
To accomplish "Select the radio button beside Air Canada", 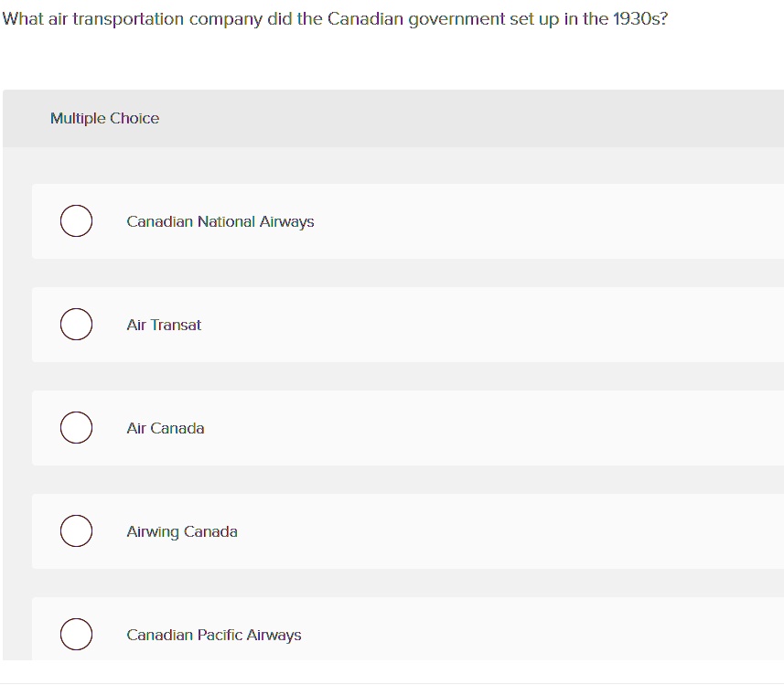I will click(77, 427).
